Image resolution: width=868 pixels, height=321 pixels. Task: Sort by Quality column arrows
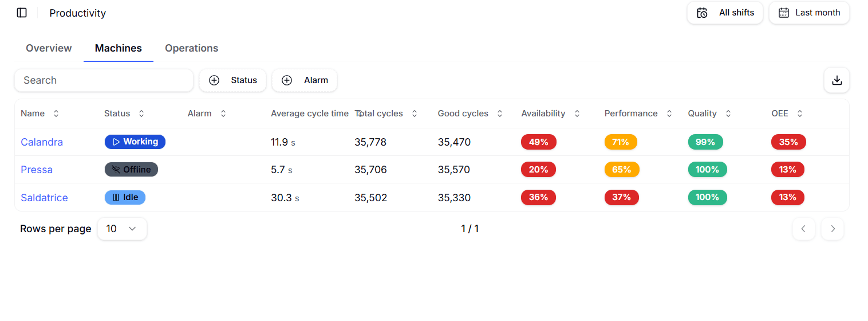728,113
